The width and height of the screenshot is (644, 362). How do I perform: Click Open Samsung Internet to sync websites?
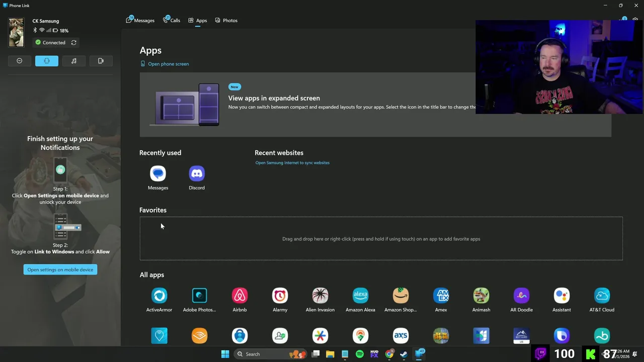(x=292, y=163)
